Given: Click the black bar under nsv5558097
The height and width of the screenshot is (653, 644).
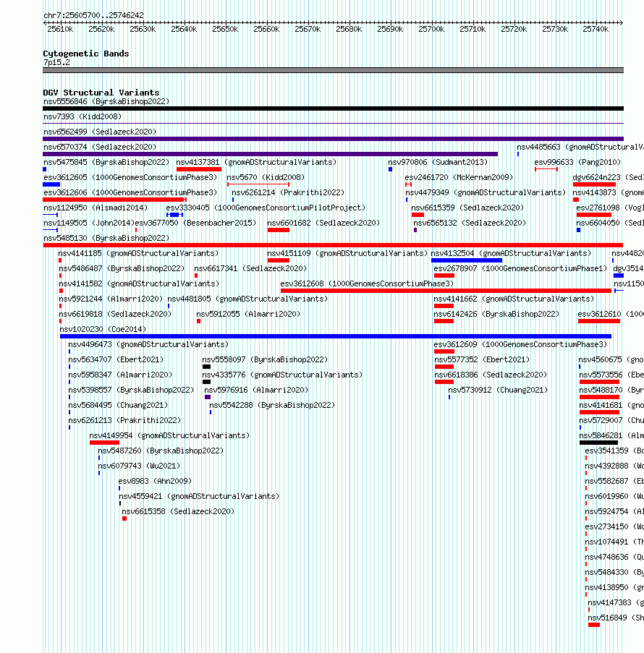Looking at the screenshot, I should point(206,367).
